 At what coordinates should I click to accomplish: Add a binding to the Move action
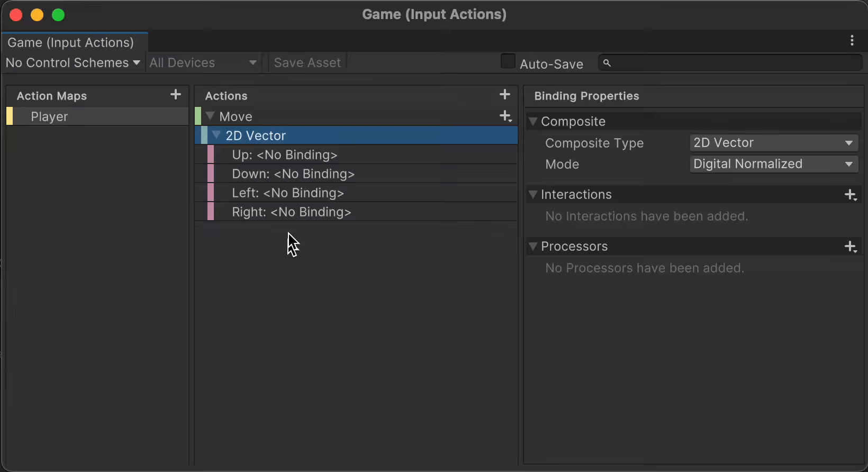506,116
